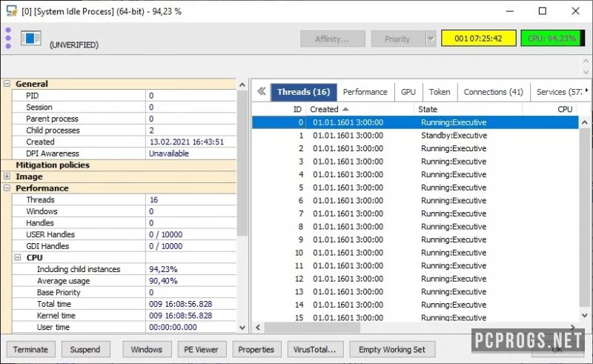Viewport: 593px width, 364px height.
Task: Open the GPU tab
Action: click(408, 92)
